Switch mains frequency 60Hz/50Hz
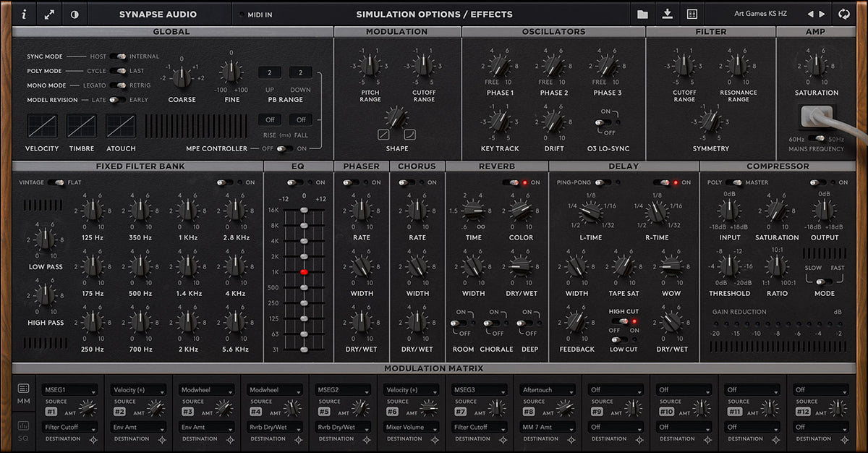This screenshot has width=868, height=453. click(x=816, y=138)
